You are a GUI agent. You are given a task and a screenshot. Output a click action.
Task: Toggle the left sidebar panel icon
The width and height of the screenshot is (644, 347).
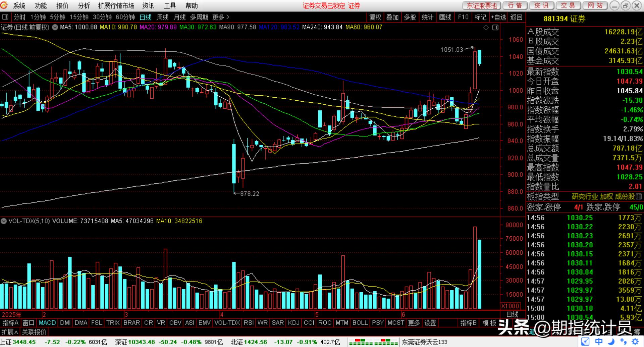coord(5,17)
